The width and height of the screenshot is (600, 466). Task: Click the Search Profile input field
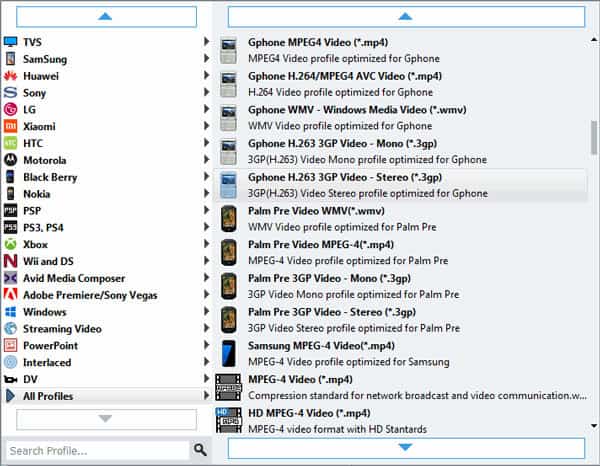[98, 450]
